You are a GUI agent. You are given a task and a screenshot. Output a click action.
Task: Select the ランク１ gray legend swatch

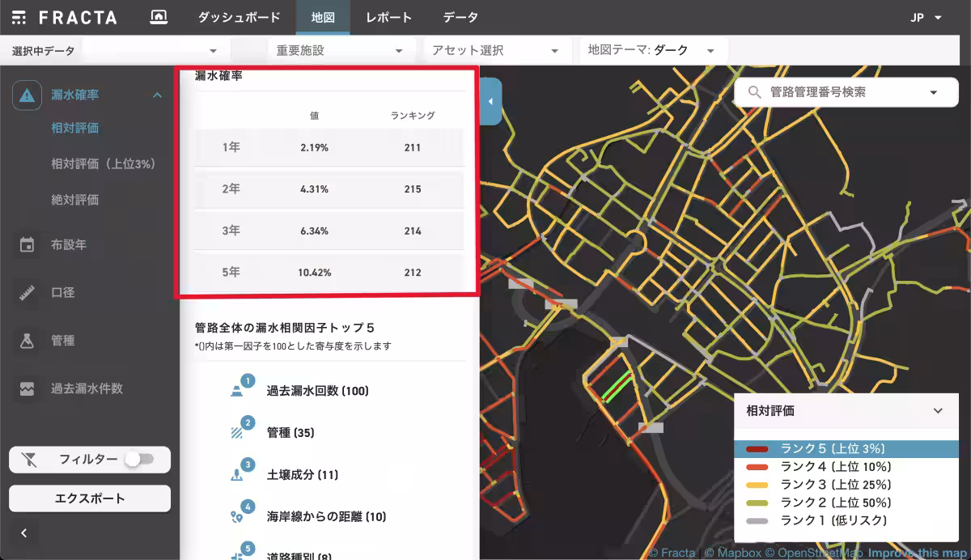(757, 521)
